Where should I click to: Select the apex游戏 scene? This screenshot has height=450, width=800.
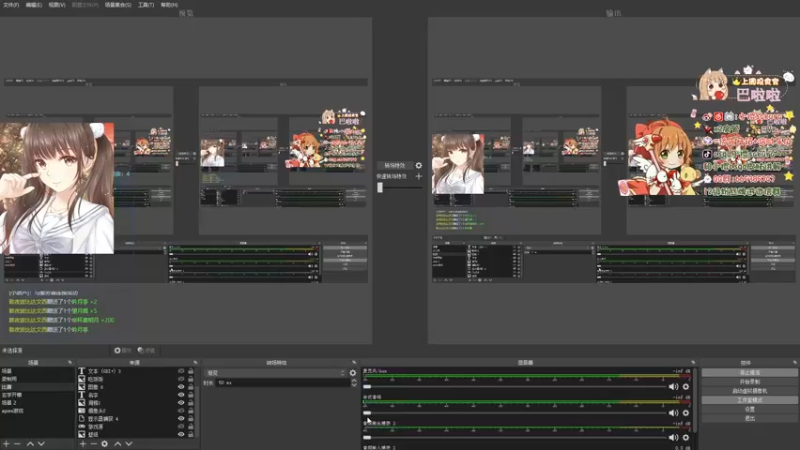pyautogui.click(x=37, y=411)
